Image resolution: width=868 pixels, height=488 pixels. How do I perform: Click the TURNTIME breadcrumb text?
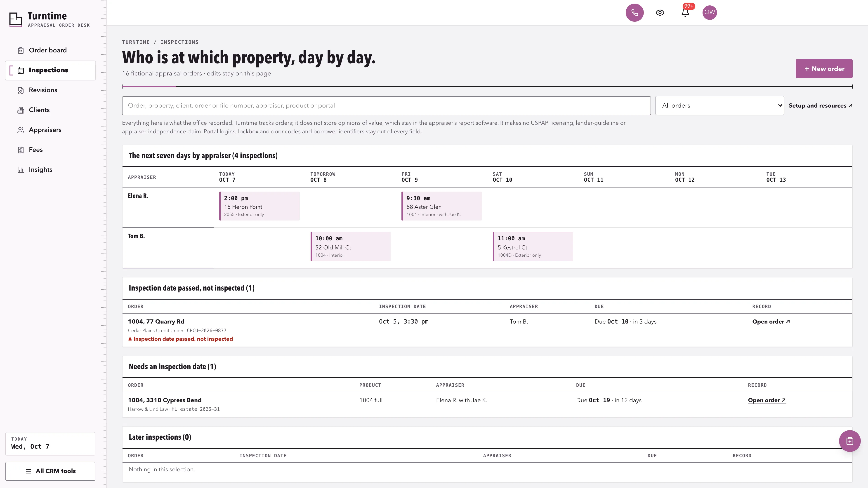[x=136, y=42]
